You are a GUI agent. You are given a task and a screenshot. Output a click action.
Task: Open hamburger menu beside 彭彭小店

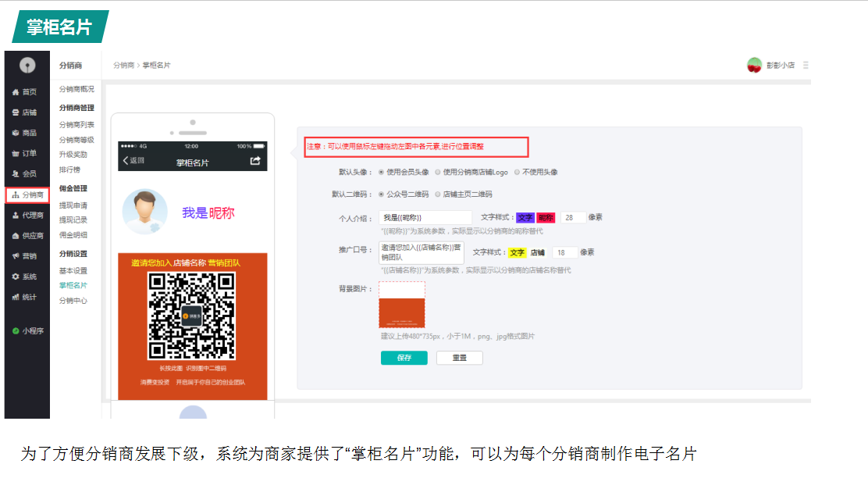point(806,66)
